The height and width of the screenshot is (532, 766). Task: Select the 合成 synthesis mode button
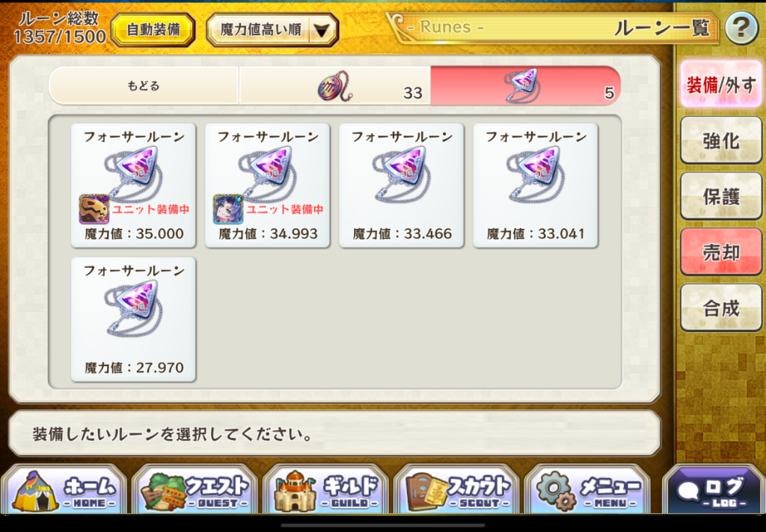[x=721, y=308]
